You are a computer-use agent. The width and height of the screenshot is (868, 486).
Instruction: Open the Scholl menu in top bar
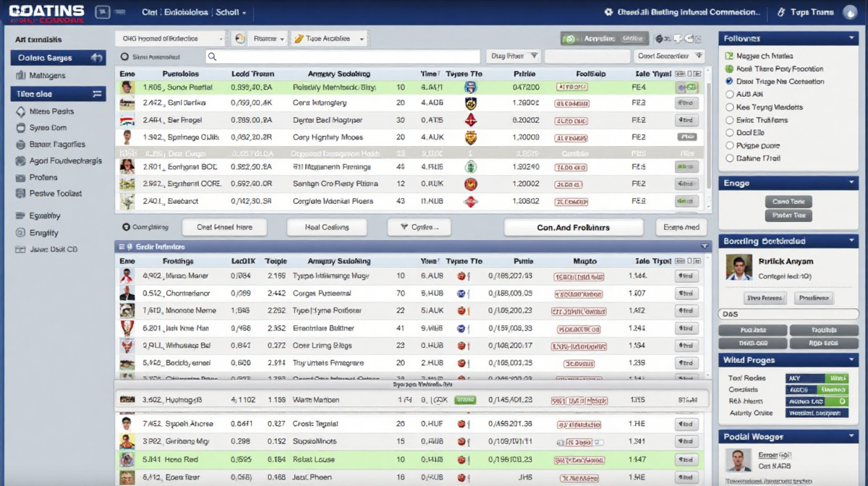pyautogui.click(x=231, y=12)
